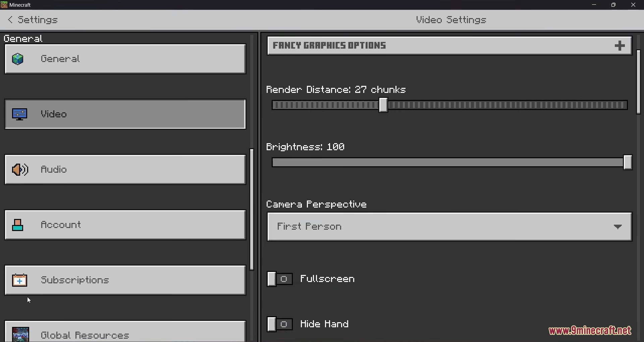Screen dimensions: 644x342
Task: Click the Global Resources pack icon
Action: pos(20,335)
